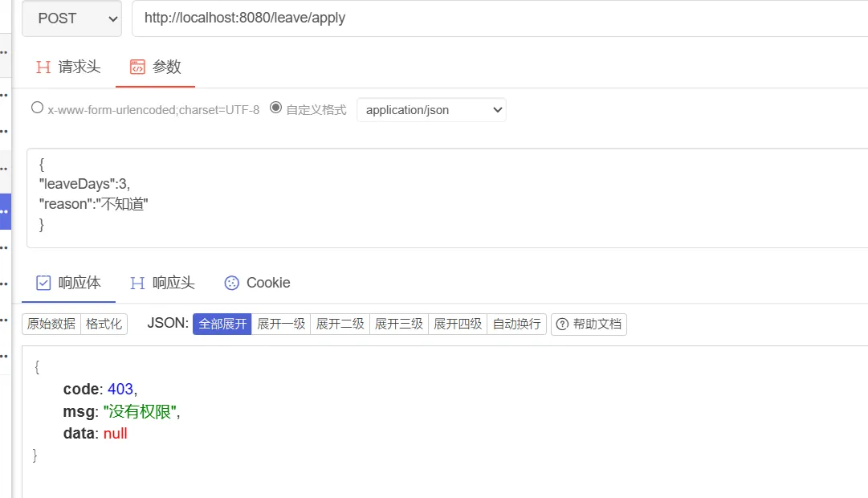Click the 参数 code icon
Screen dimensions: 868x498
tap(137, 67)
